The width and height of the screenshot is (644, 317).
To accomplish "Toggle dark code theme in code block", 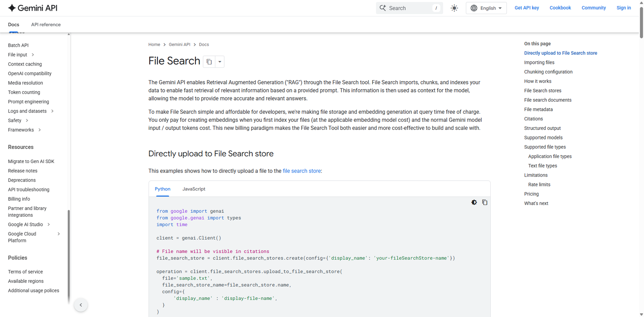I will tap(474, 202).
